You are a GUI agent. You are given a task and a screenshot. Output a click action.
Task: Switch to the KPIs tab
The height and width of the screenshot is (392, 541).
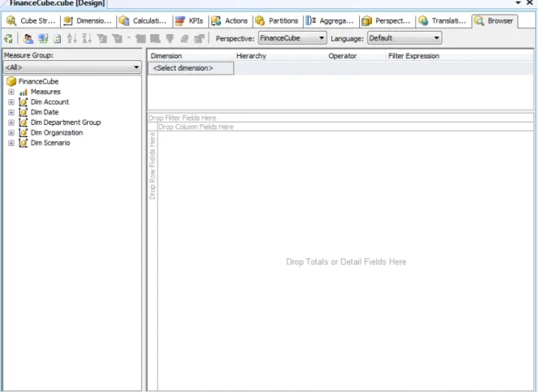tap(190, 20)
